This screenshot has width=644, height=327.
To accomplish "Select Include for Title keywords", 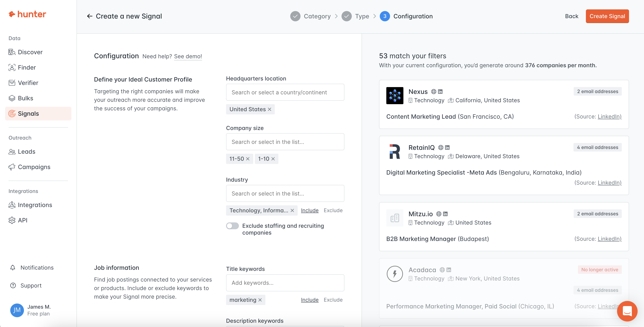I will tap(309, 300).
